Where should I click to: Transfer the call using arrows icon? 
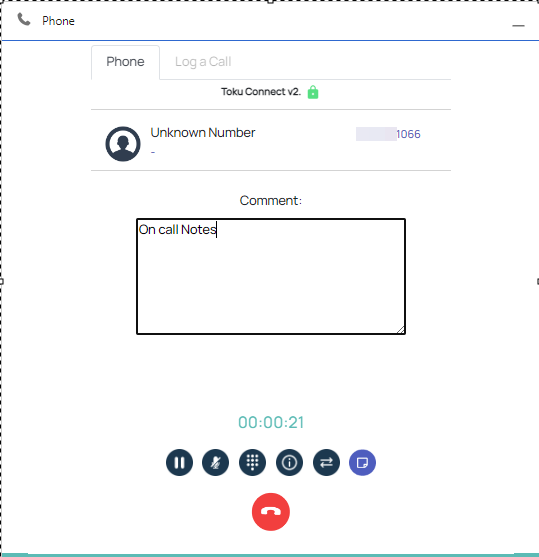point(327,463)
